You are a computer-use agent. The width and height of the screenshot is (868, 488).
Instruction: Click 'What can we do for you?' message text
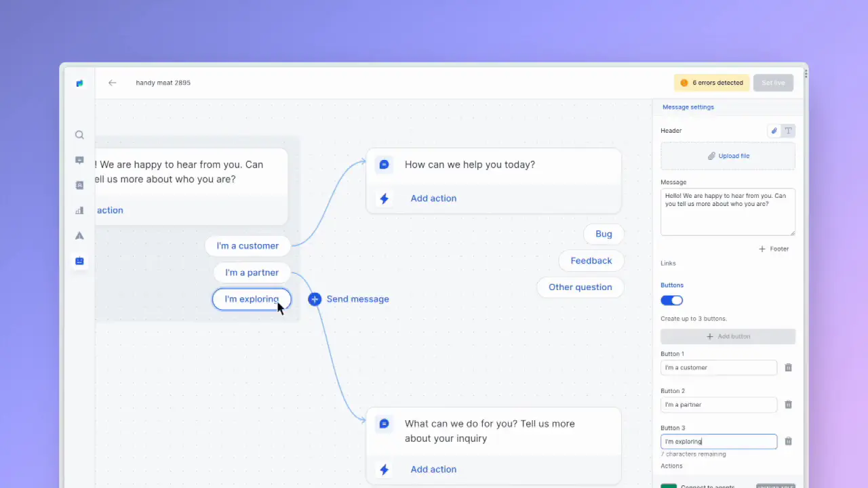490,431
